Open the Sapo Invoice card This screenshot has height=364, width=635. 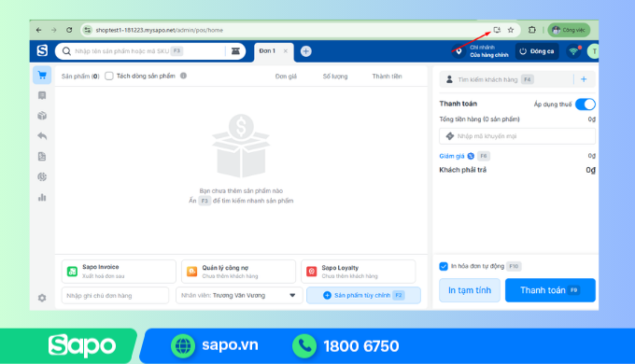point(119,272)
